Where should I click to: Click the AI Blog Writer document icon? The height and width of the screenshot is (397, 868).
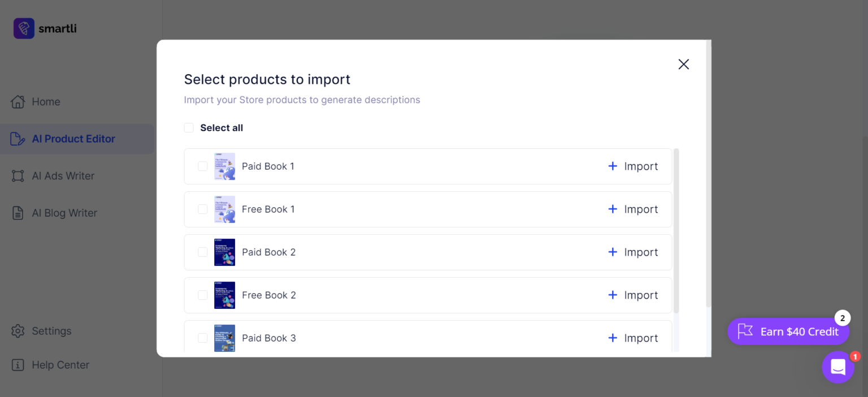click(18, 213)
